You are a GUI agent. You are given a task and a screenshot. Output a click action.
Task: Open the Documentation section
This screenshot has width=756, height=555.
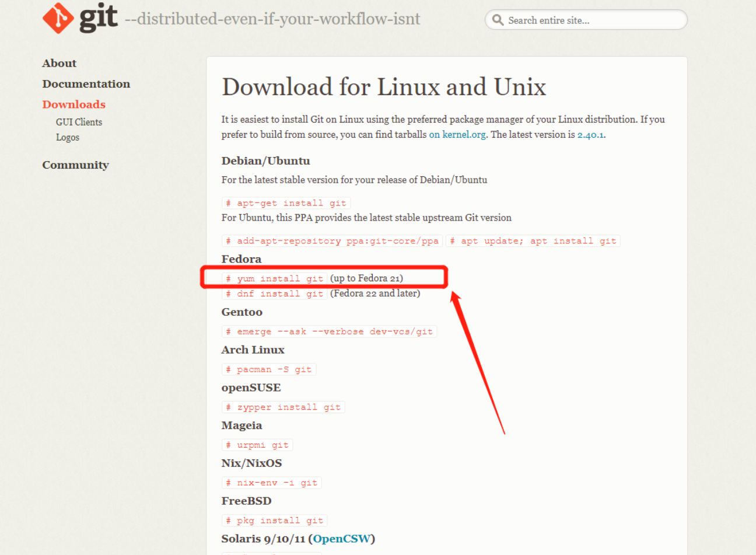click(86, 83)
